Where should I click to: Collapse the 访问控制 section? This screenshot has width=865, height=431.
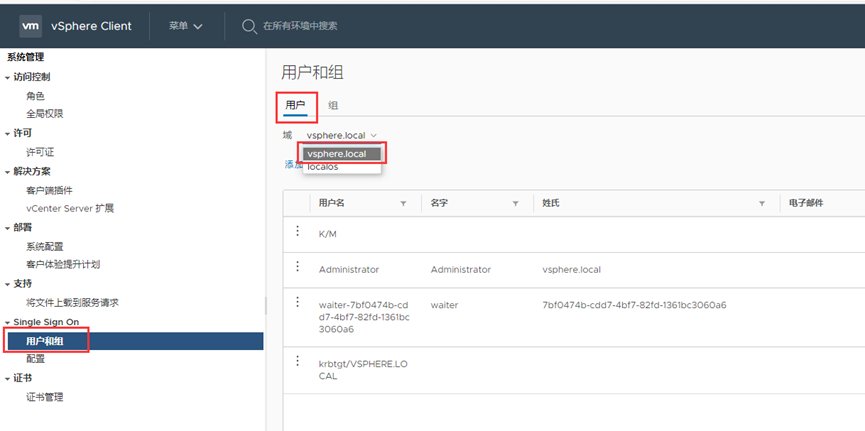tap(7, 78)
